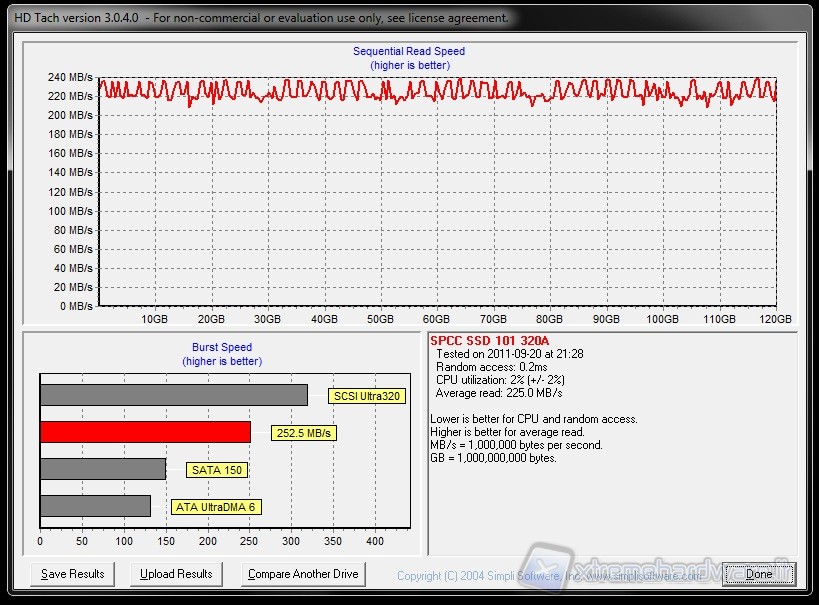Viewport: 819px width, 605px height.
Task: Click the HD Tach version title bar
Action: [x=260, y=18]
